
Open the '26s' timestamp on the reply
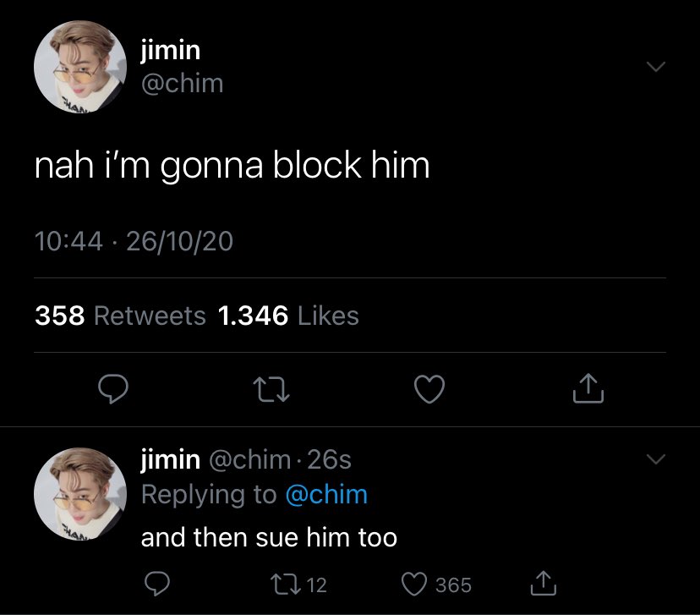tap(330, 459)
